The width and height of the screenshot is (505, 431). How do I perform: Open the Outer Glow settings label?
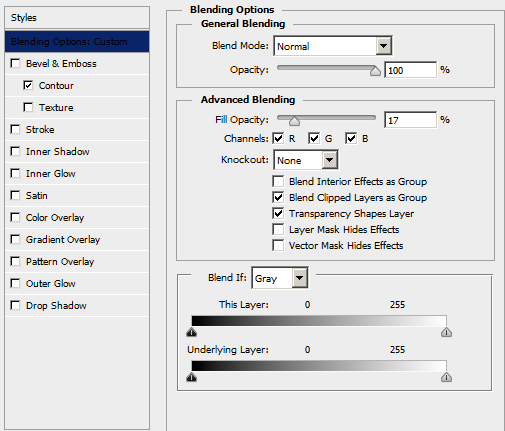click(51, 283)
